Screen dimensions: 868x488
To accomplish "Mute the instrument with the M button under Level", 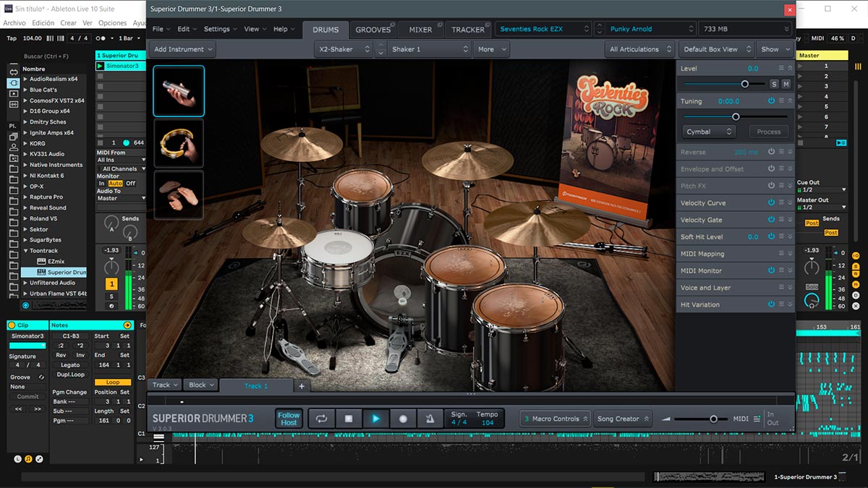I will (786, 85).
